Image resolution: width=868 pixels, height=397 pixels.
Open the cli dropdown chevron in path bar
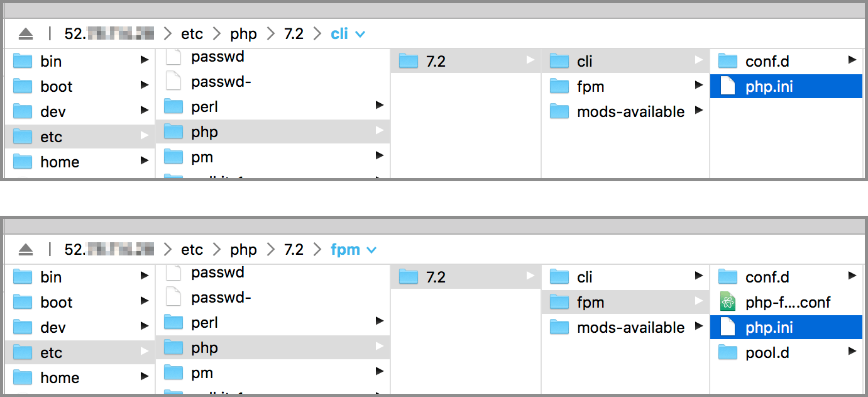click(360, 35)
